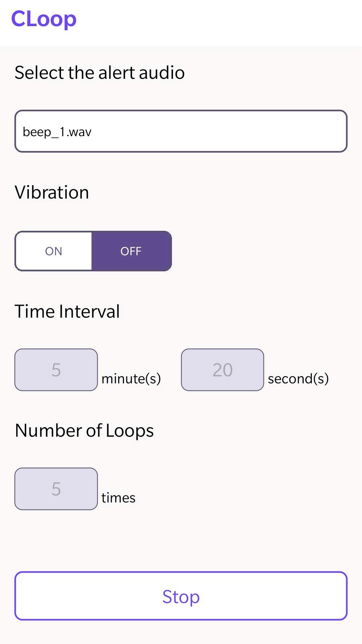362x644 pixels.
Task: Open the alert audio selector showing beep_1.wav
Action: coord(181,131)
